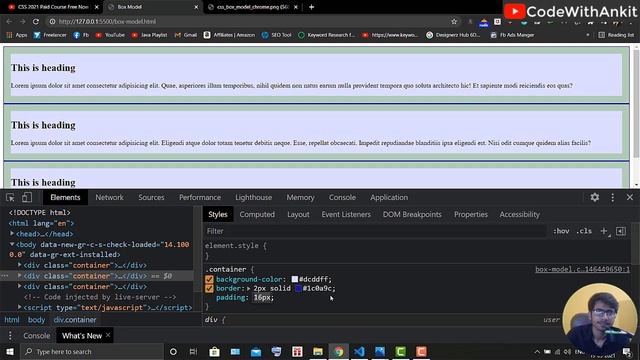Open the Gmail bookmark

(x=186, y=35)
